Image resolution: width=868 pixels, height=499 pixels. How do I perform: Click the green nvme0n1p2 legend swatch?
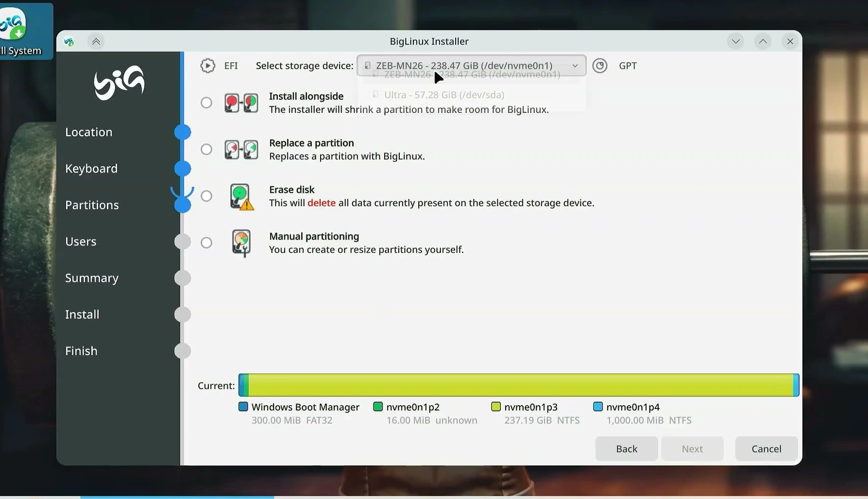point(378,407)
